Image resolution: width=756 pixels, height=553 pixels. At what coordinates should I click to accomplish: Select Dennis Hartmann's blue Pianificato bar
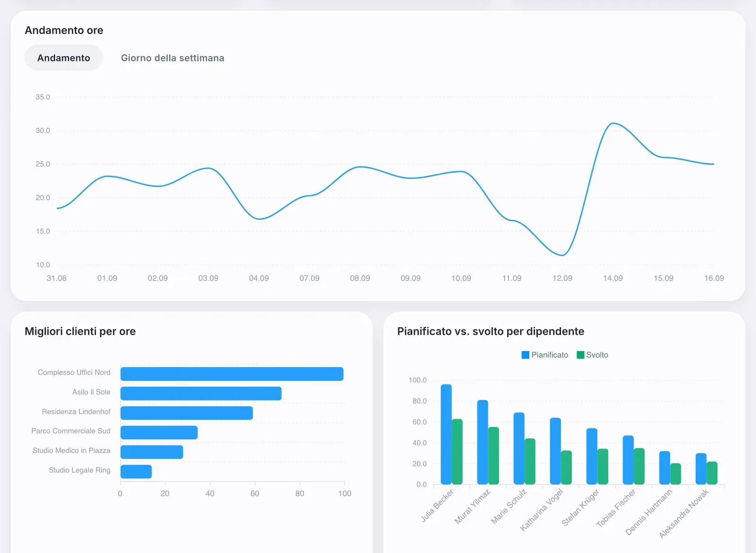click(664, 468)
